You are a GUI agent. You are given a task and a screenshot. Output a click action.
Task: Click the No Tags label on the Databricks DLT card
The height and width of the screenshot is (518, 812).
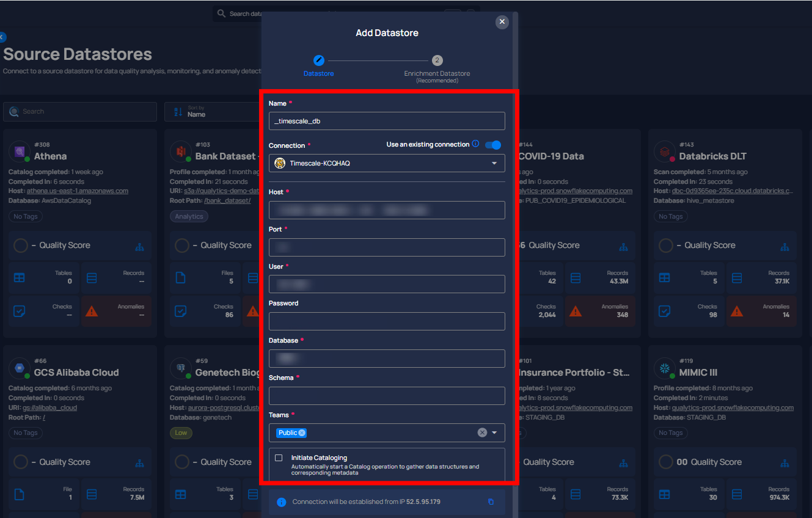[x=670, y=216]
